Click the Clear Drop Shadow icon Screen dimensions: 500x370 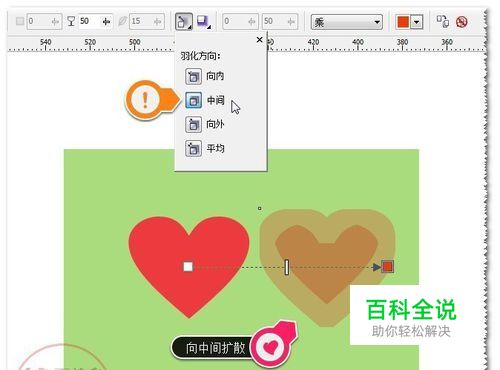(462, 22)
